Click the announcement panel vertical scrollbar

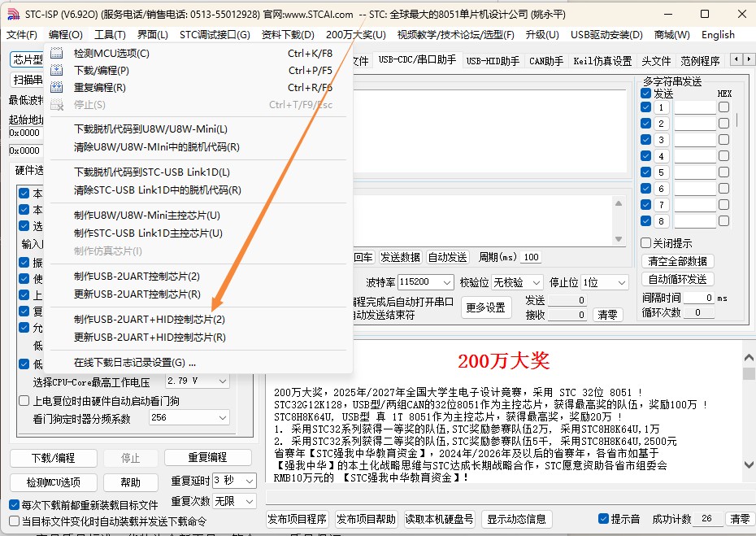749,411
